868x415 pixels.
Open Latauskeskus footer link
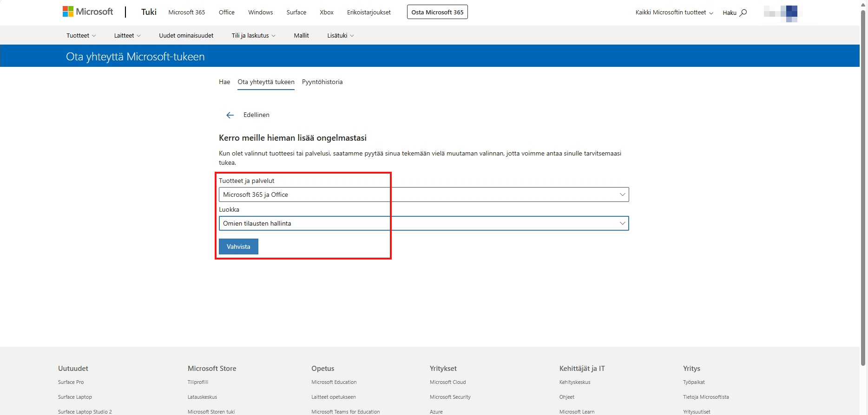pyautogui.click(x=202, y=397)
